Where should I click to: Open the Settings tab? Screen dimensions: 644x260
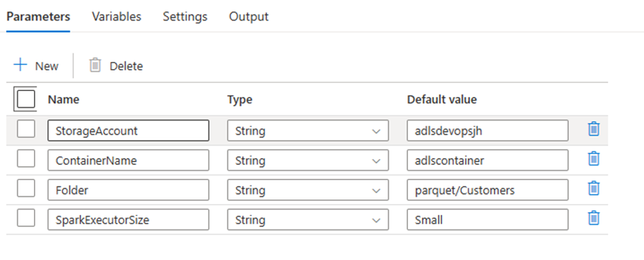tap(185, 17)
